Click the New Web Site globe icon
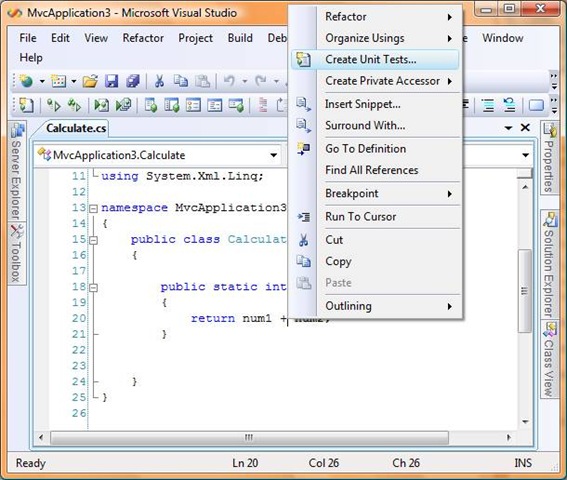The width and height of the screenshot is (567, 480). point(26,81)
